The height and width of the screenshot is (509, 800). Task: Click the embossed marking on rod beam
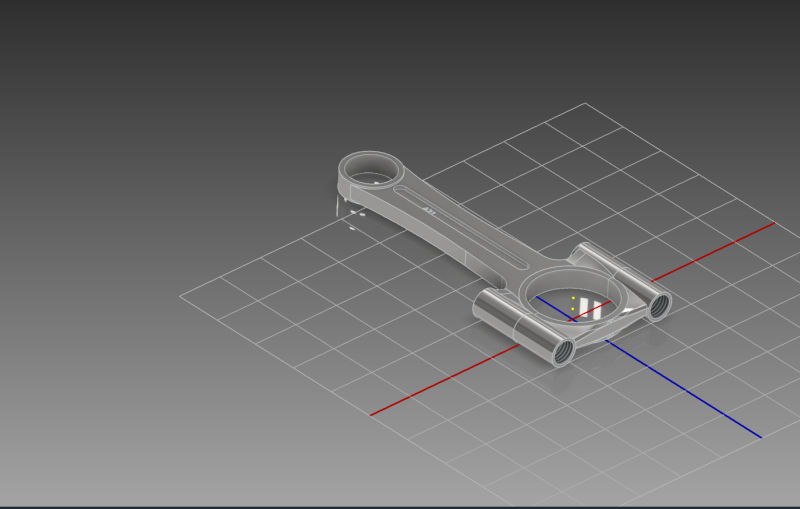click(430, 211)
